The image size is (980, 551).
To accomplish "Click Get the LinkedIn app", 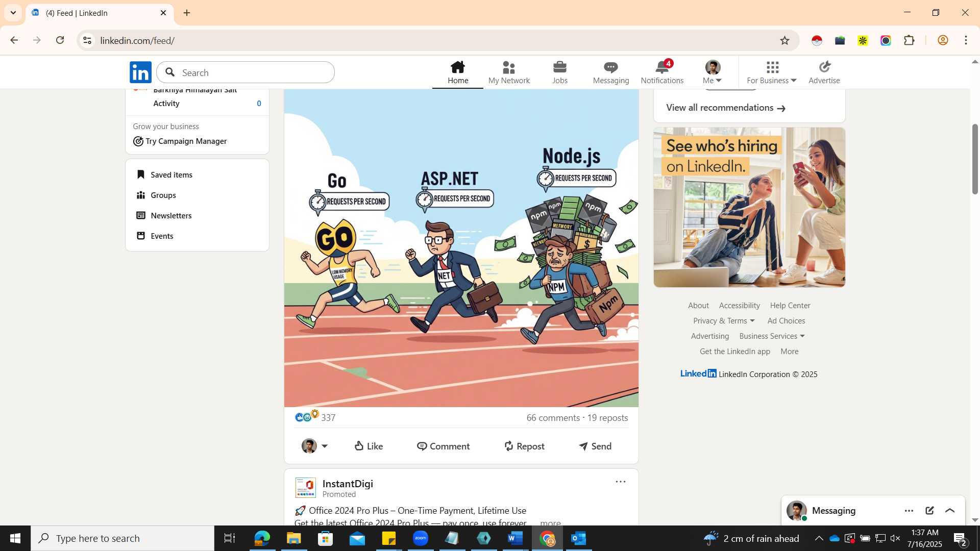I will point(734,352).
